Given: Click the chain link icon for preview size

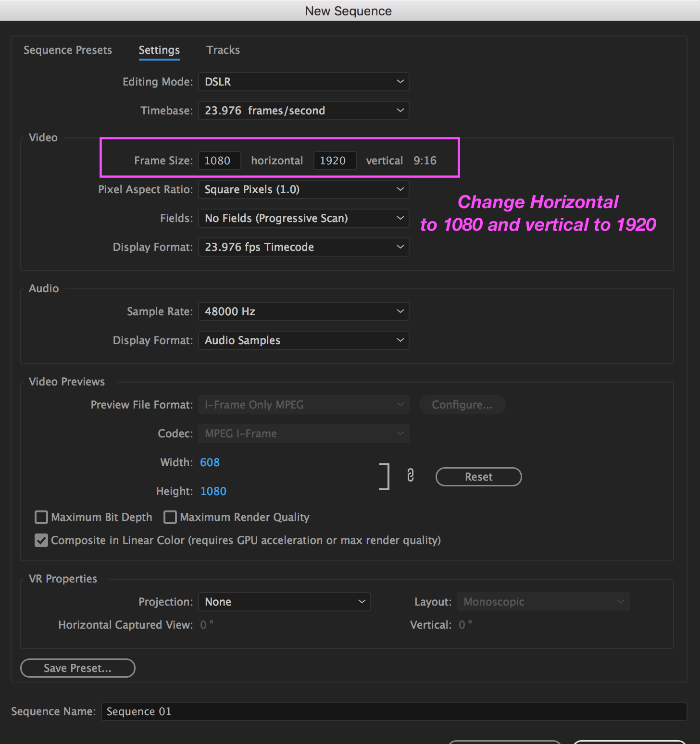Looking at the screenshot, I should 410,475.
